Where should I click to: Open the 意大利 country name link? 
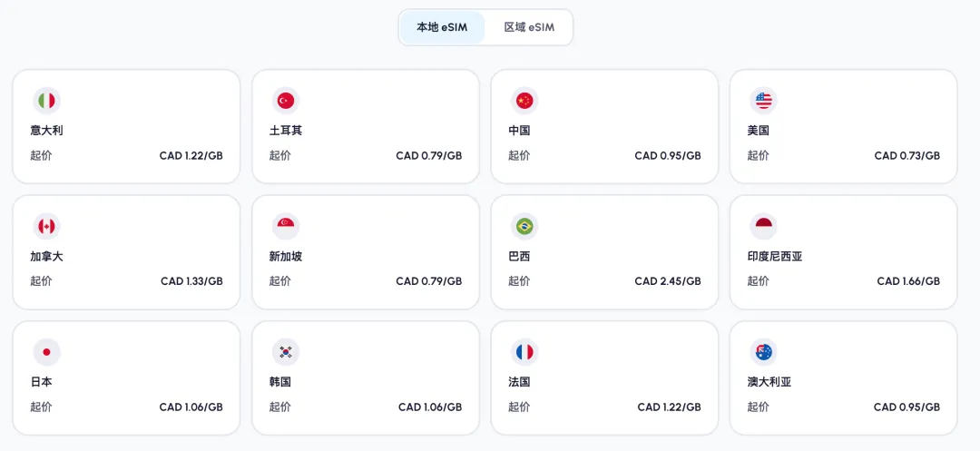pos(46,131)
